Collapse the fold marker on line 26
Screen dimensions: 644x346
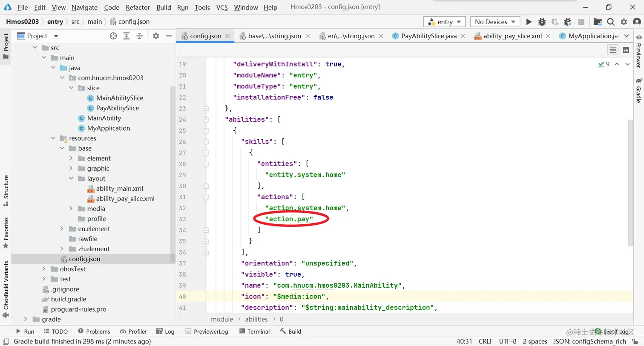tap(206, 142)
